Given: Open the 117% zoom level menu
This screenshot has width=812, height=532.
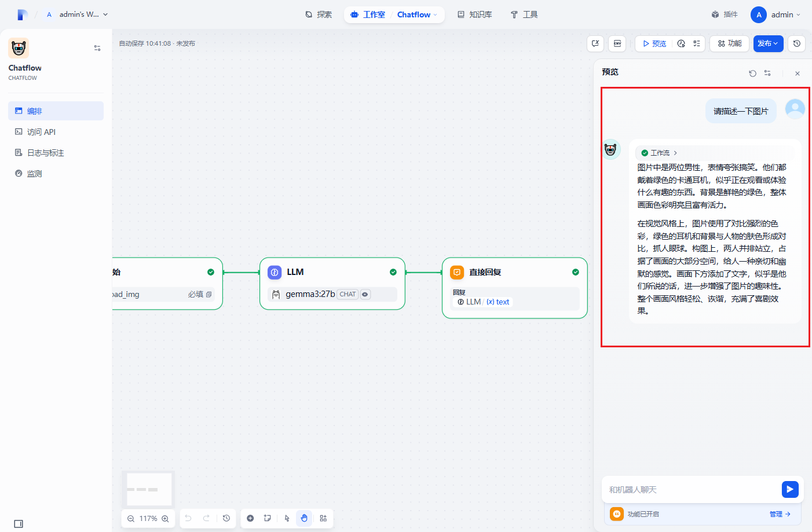Looking at the screenshot, I should pyautogui.click(x=148, y=519).
